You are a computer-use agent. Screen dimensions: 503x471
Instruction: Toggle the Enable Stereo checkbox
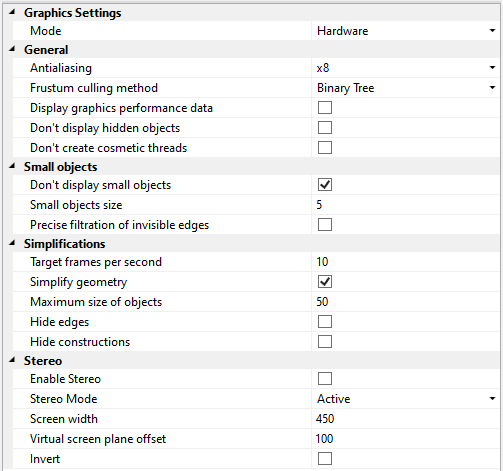pos(325,379)
